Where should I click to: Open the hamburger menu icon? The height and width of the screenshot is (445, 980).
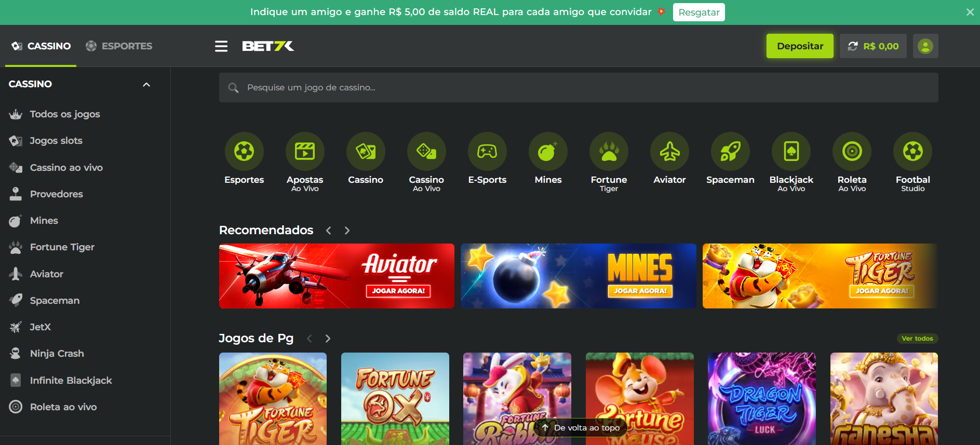point(221,46)
